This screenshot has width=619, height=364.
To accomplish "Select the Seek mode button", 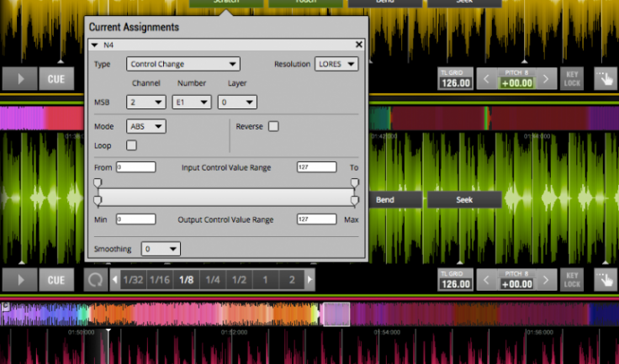I will 464,200.
